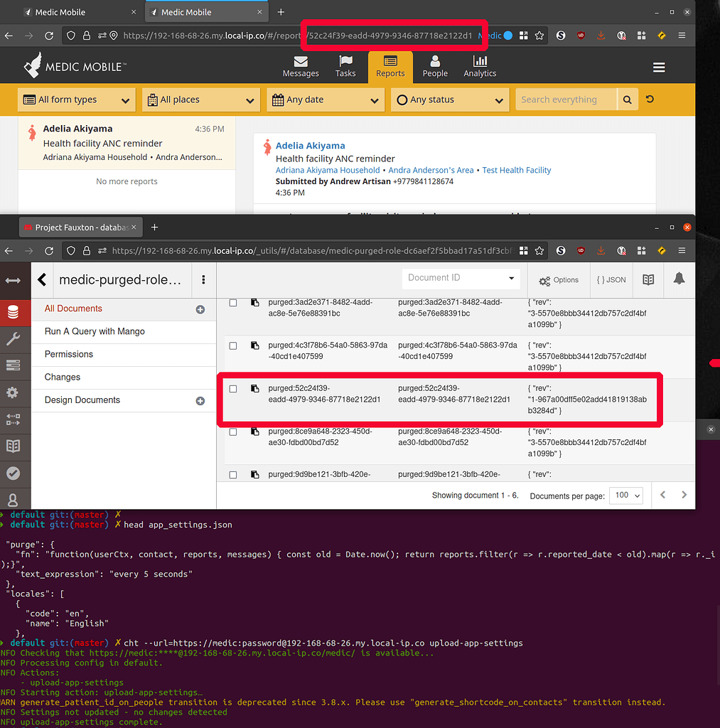
Task: Toggle JSON view of the documents
Action: [611, 279]
